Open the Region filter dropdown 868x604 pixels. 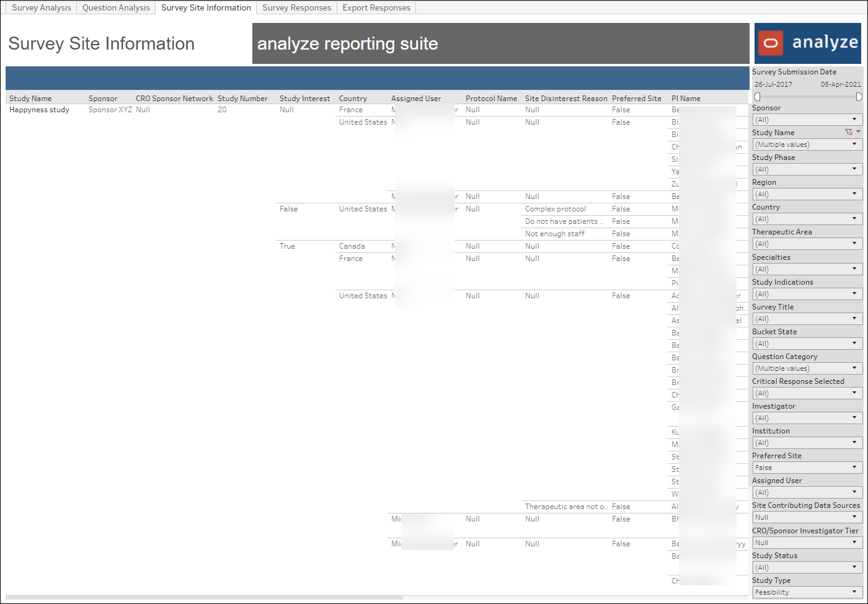coord(807,194)
